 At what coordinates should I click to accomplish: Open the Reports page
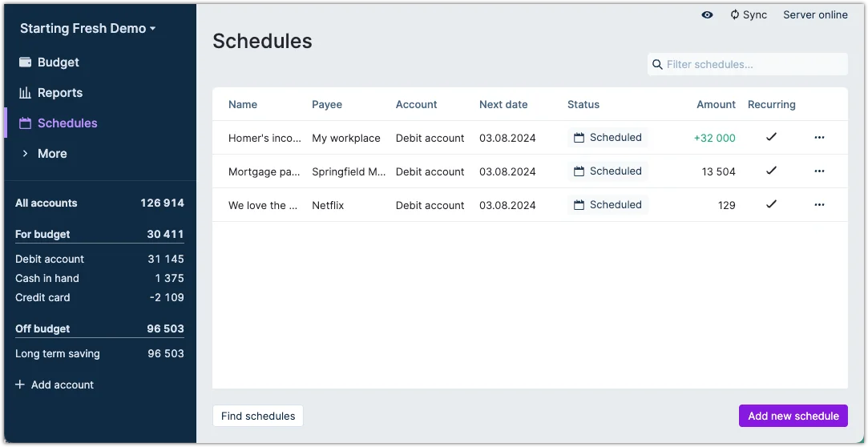tap(59, 93)
